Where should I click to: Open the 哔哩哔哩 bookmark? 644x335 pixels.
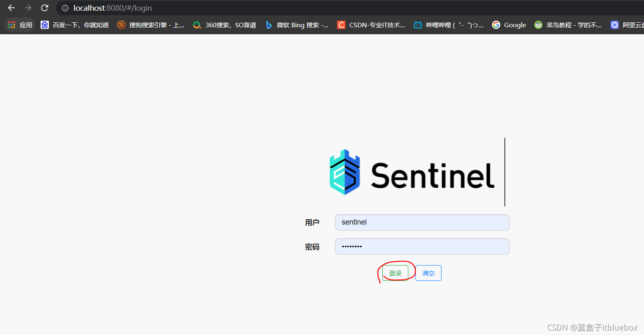tap(449, 25)
